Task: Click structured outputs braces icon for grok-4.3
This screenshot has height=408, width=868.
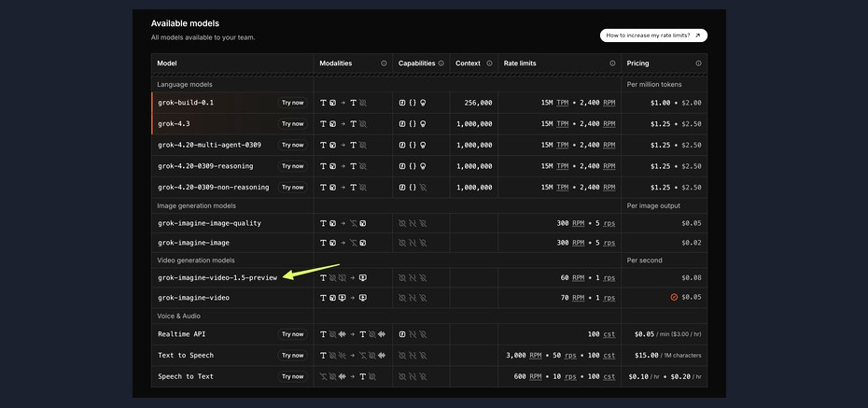Action: click(413, 124)
